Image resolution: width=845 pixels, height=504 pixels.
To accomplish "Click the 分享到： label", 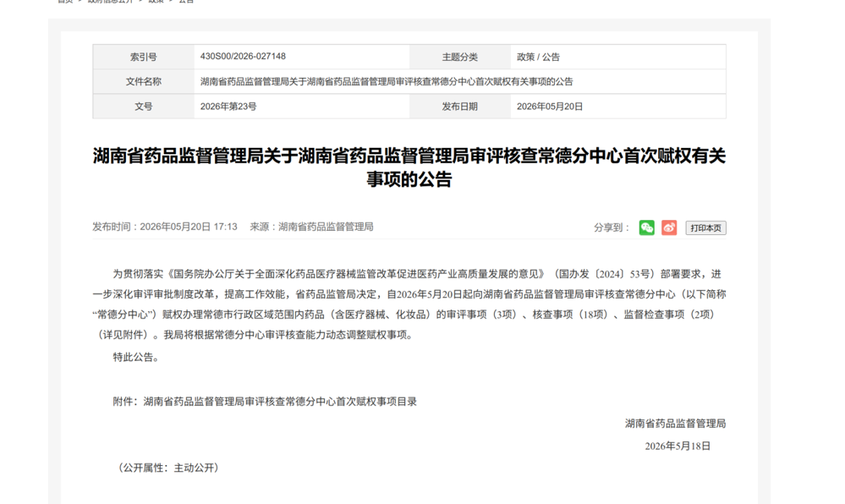I will coord(612,228).
